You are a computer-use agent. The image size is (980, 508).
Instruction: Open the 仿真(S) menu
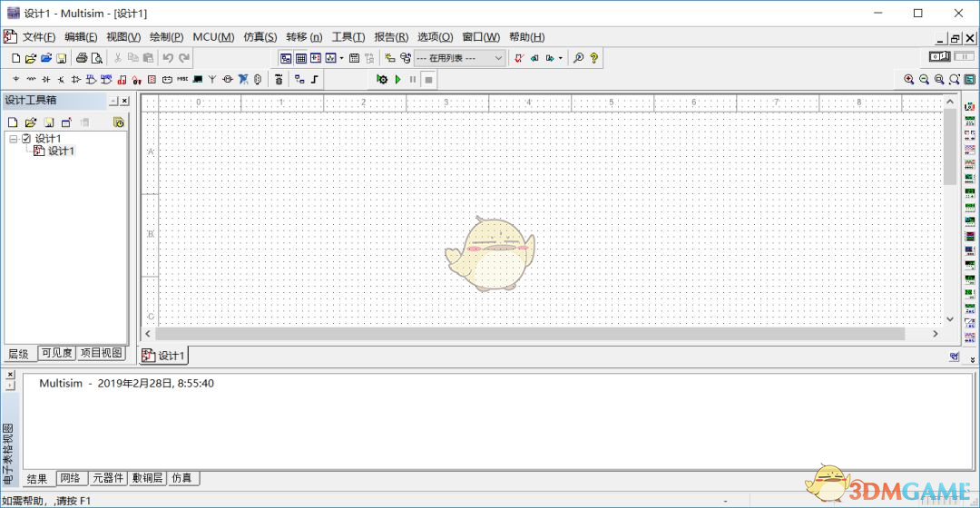click(260, 37)
